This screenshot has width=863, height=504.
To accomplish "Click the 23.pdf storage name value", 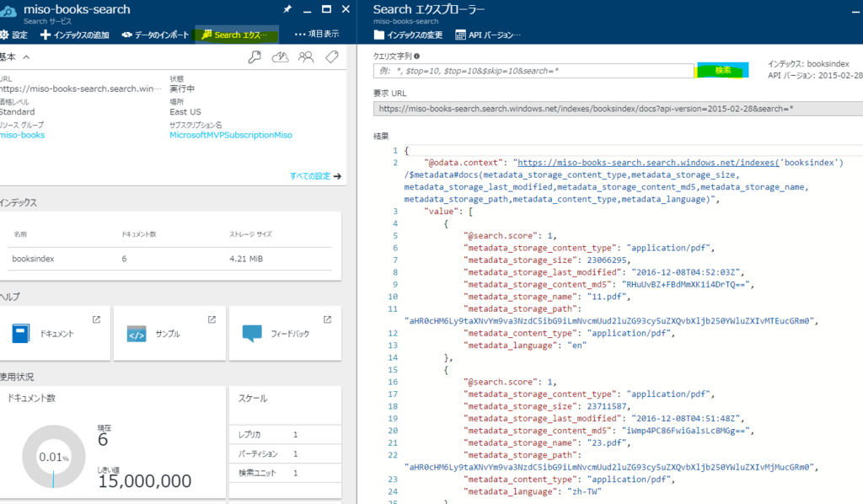I will point(608,443).
